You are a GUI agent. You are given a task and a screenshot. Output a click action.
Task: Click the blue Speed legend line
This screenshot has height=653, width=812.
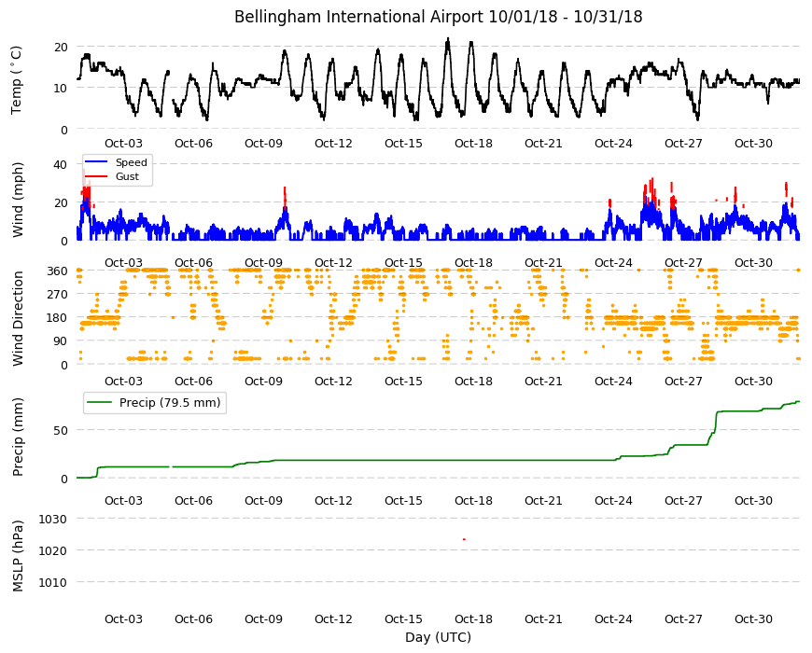[96, 162]
